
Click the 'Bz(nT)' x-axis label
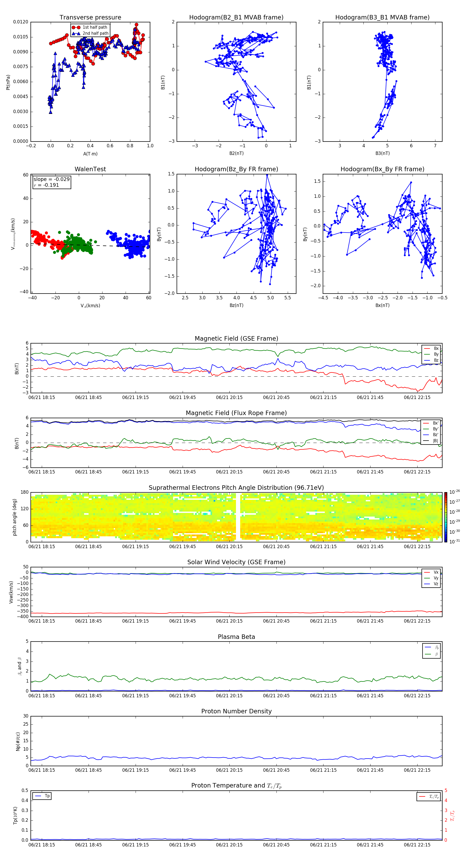pyautogui.click(x=236, y=305)
